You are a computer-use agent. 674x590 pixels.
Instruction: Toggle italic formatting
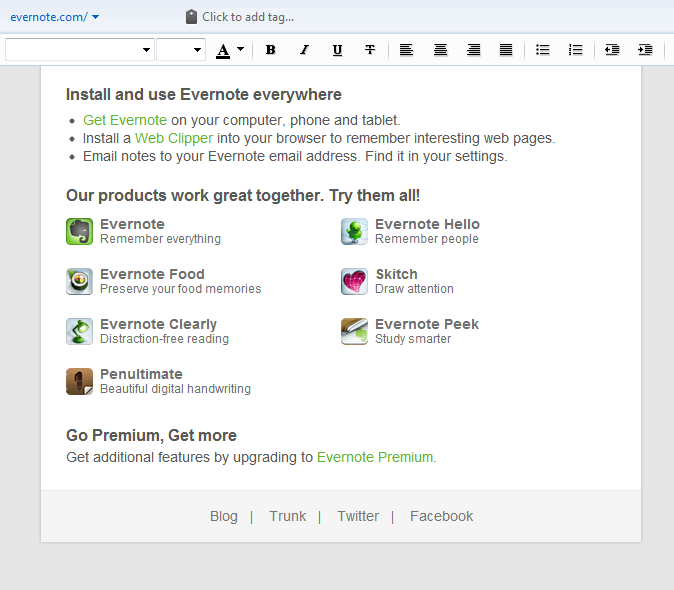pos(304,50)
